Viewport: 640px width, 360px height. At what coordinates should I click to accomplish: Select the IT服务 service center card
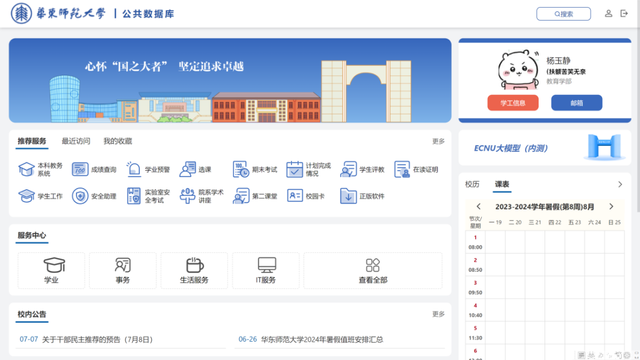tap(266, 270)
